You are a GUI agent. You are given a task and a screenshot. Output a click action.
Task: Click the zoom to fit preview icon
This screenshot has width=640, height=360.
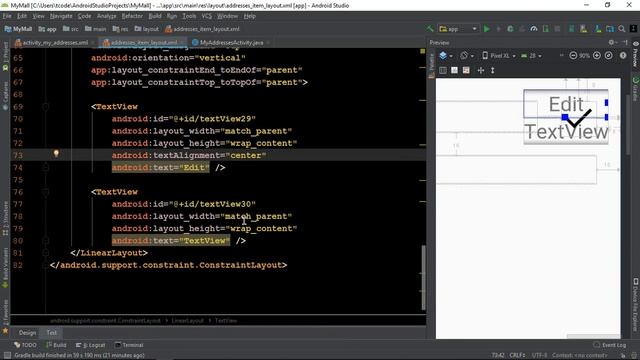[x=609, y=56]
